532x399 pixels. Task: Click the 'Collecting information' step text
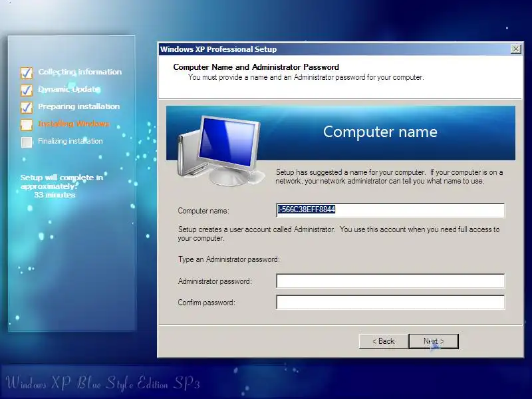click(x=80, y=72)
